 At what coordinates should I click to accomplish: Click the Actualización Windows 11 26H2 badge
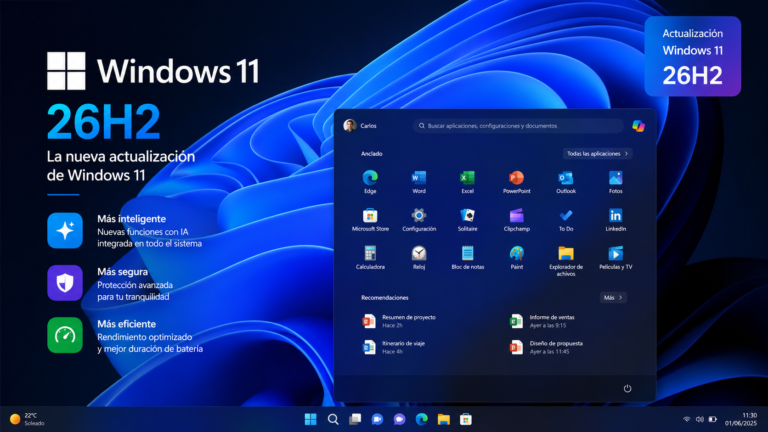693,56
